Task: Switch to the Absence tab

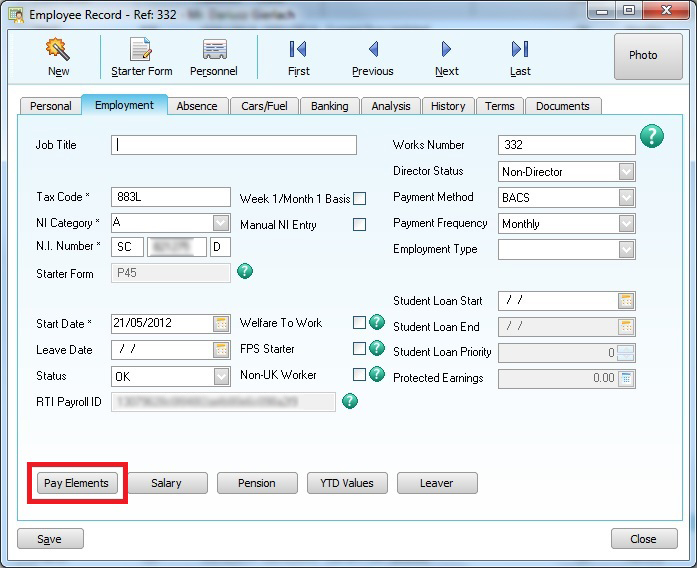Action: [x=197, y=106]
